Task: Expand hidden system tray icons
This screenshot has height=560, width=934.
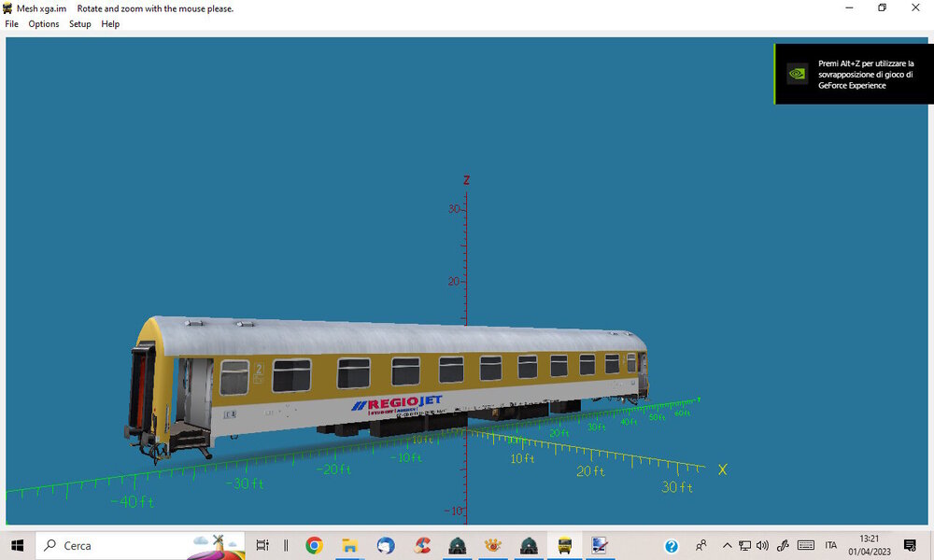Action: (x=727, y=545)
